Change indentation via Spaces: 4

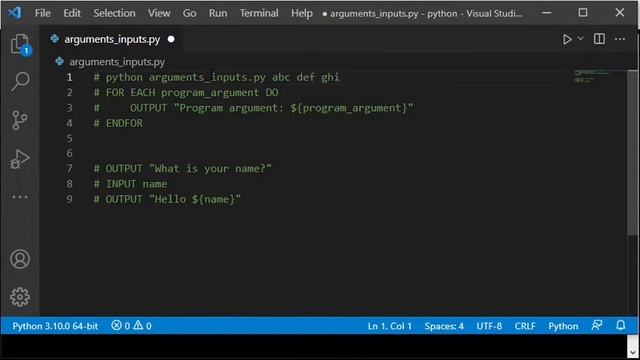click(444, 326)
